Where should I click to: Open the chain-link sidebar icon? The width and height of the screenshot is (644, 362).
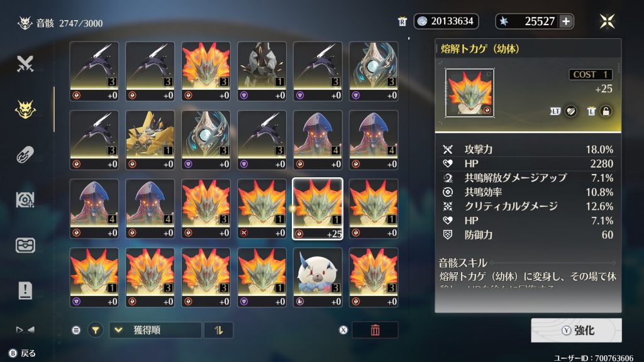25,155
